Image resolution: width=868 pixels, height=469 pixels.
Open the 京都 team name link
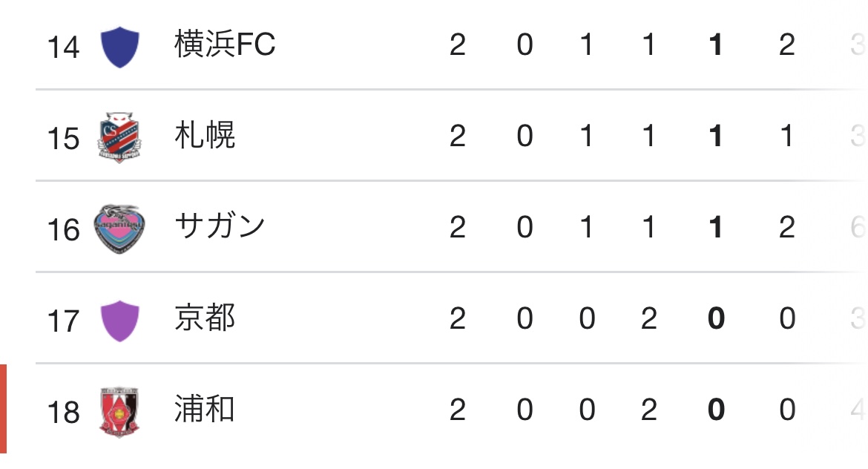tap(205, 318)
